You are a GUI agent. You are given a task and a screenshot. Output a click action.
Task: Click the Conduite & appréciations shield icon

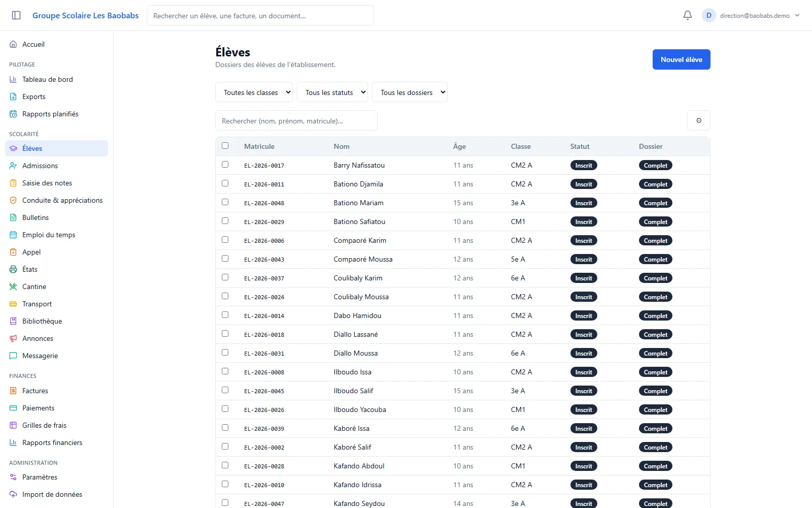coord(13,200)
